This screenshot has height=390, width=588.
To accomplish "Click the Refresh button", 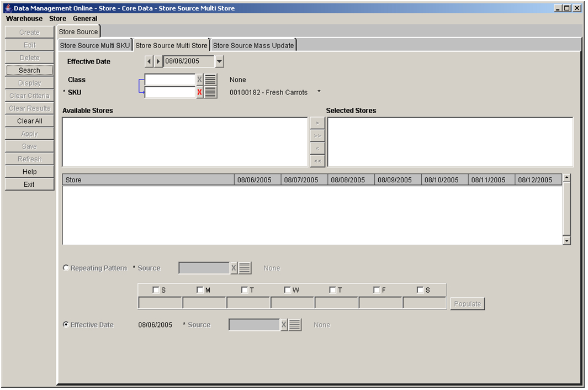I will 30,159.
